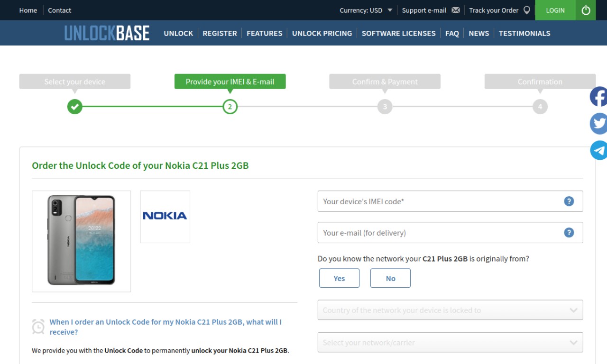Expand the Select your network/carrier dropdown
The width and height of the screenshot is (607, 364).
(x=450, y=342)
